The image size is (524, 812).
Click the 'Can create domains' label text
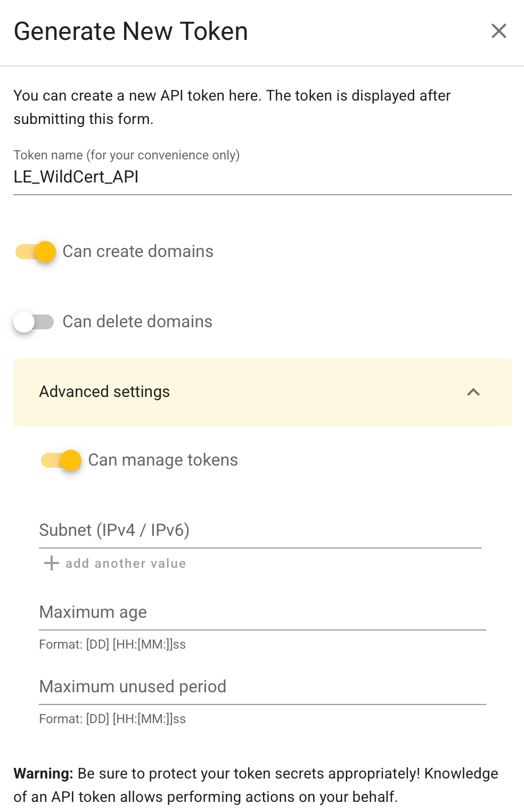click(138, 252)
